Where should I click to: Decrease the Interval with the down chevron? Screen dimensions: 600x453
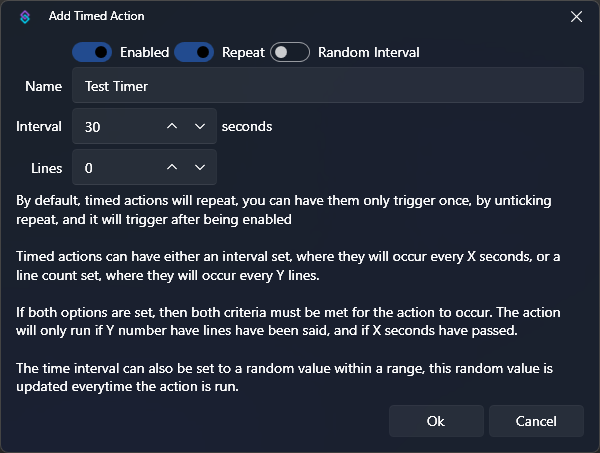199,127
